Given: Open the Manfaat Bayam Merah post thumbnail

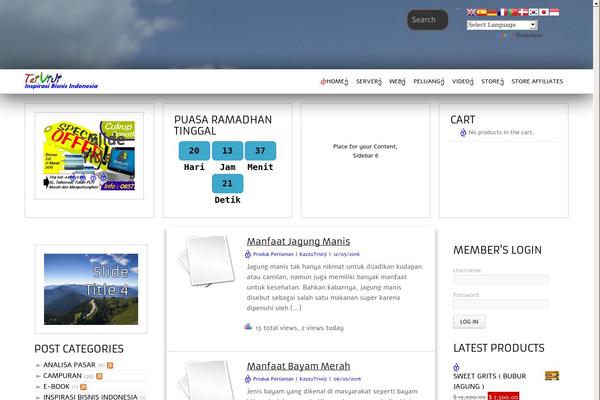Looking at the screenshot, I should 206,380.
